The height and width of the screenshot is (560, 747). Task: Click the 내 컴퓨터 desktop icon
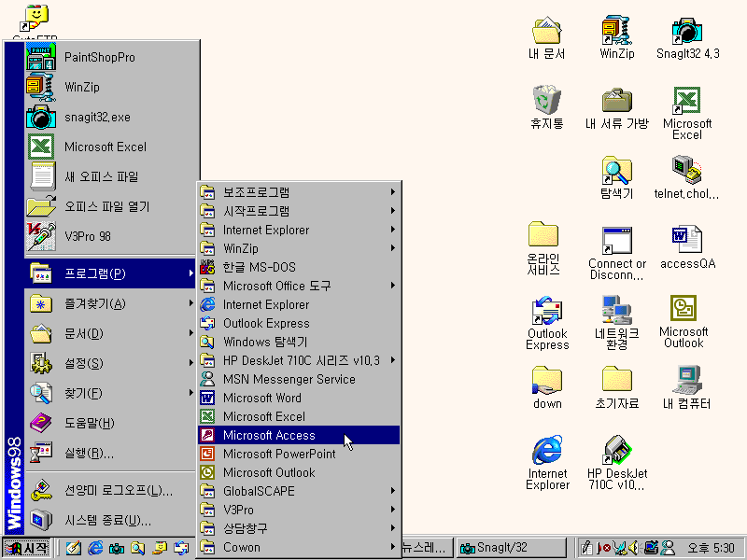(686, 387)
